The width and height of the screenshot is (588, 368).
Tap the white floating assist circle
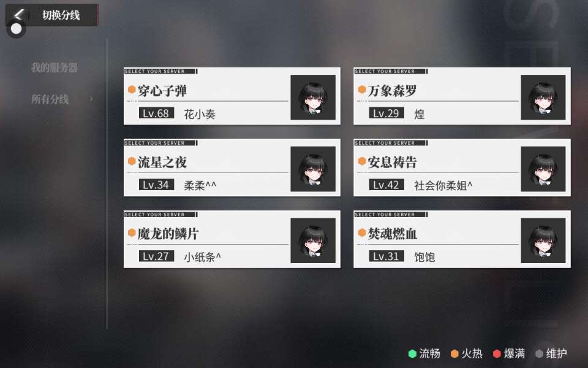pyautogui.click(x=16, y=29)
